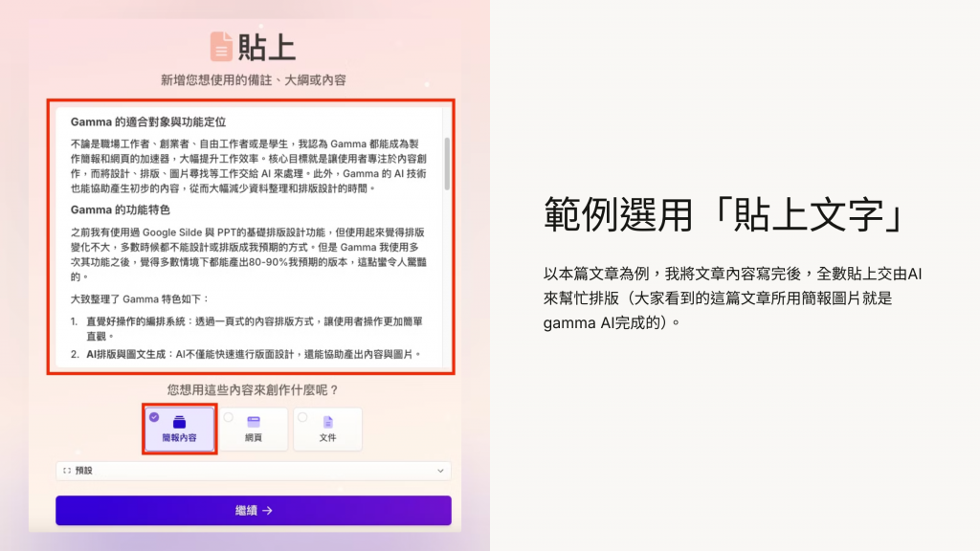The width and height of the screenshot is (980, 551).
Task: Select the 文件 document option
Action: pos(327,429)
